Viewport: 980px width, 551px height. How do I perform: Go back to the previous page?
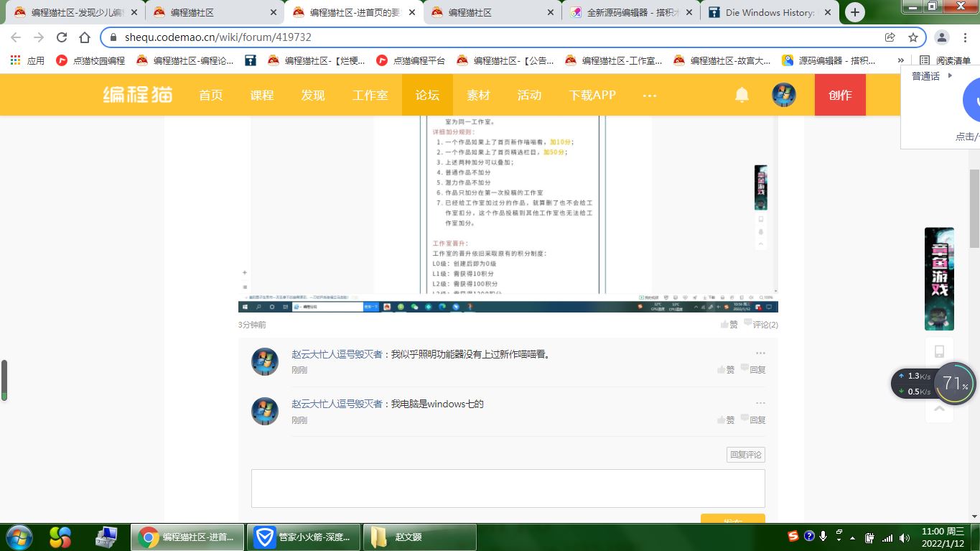point(16,37)
